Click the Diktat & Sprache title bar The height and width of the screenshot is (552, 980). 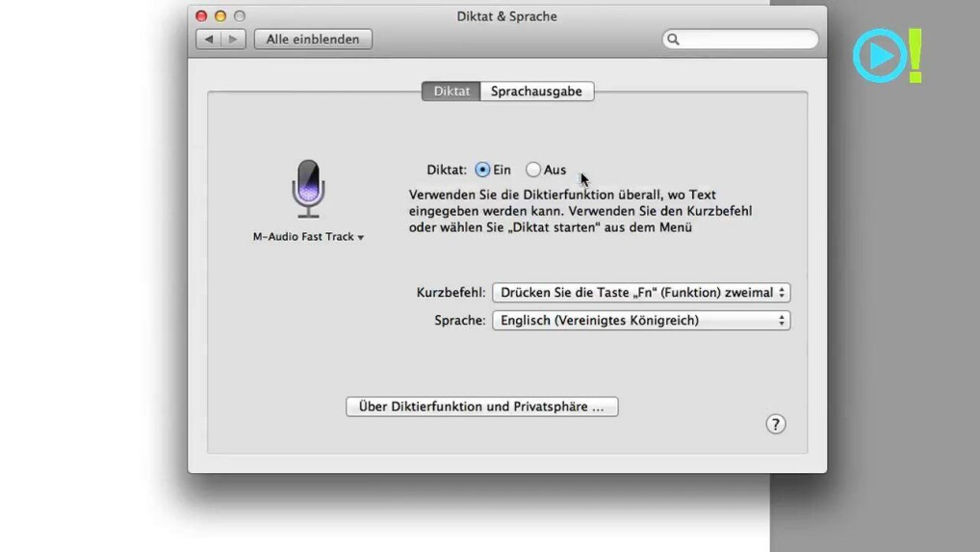pyautogui.click(x=506, y=16)
